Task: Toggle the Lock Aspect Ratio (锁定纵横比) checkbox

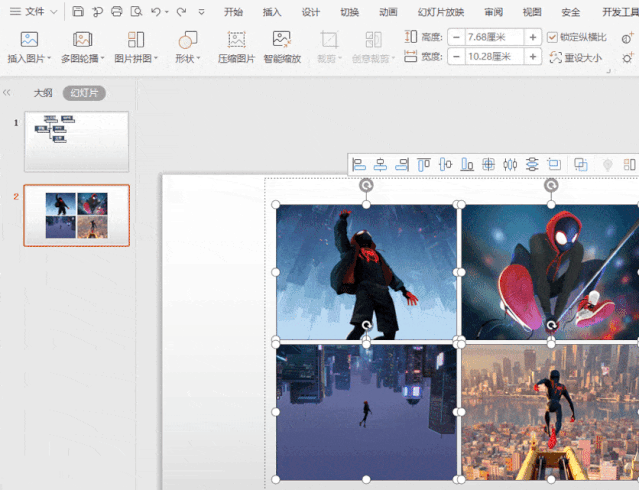Action: click(x=553, y=37)
